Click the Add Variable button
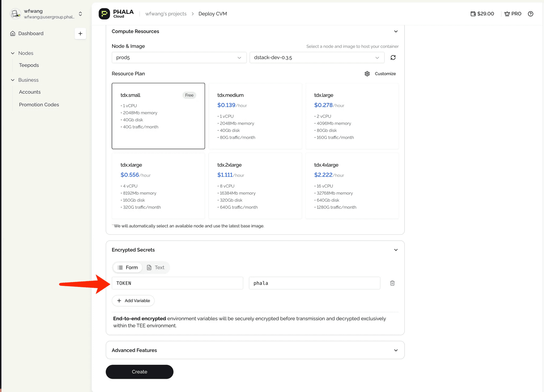The image size is (544, 392). pyautogui.click(x=133, y=301)
